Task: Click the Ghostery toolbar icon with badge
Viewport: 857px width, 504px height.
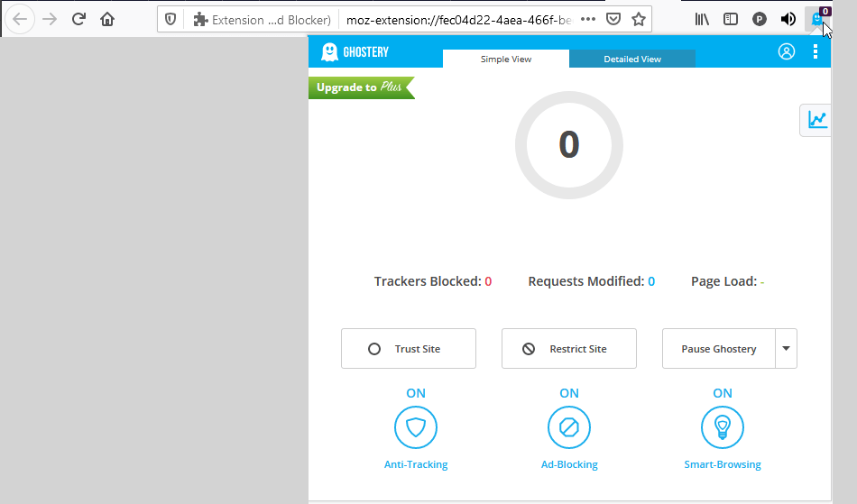Action: coord(818,19)
